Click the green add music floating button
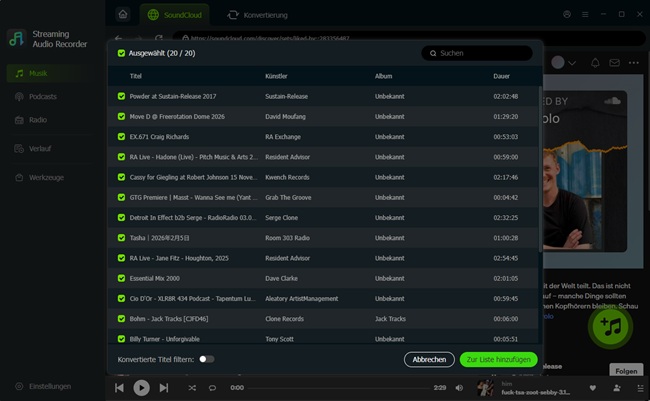 point(611,327)
